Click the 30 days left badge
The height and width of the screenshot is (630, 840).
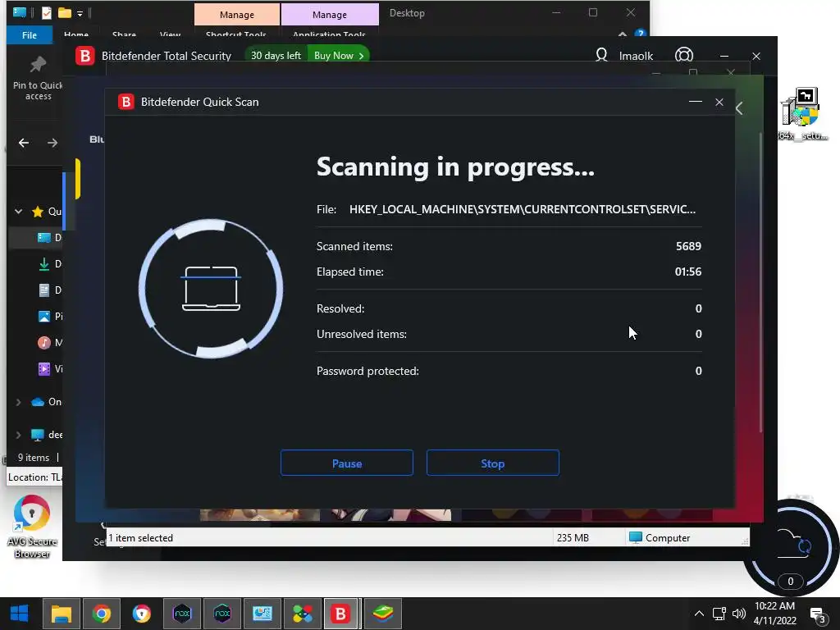pyautogui.click(x=276, y=55)
